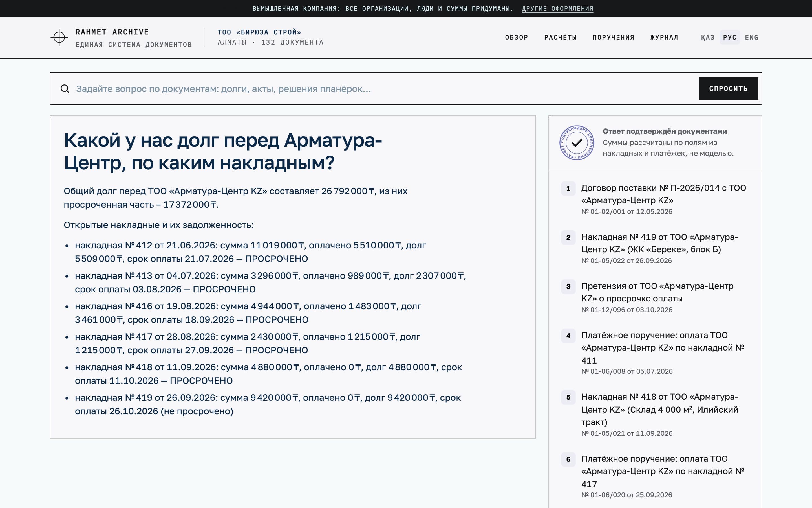Click 'Открытые накладные и их задолженность' line
Image resolution: width=812 pixels, height=508 pixels.
pos(159,225)
